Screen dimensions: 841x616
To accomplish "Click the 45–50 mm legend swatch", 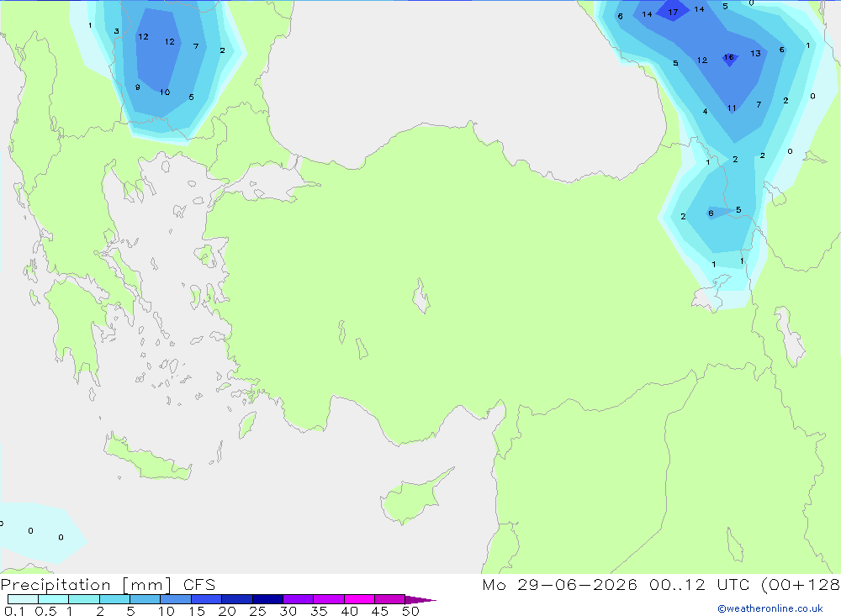I will 389,599.
